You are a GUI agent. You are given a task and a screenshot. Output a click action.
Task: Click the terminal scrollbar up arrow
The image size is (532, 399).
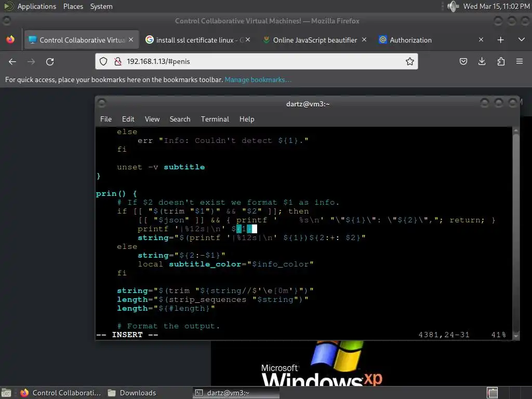516,130
